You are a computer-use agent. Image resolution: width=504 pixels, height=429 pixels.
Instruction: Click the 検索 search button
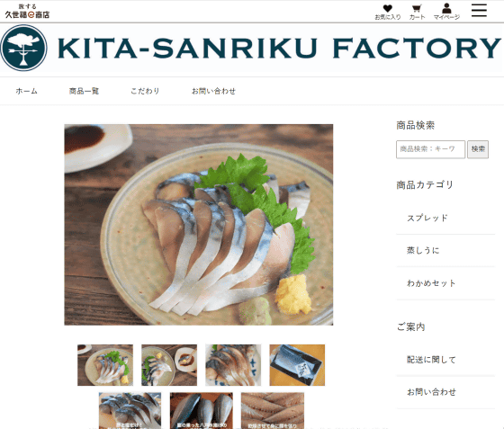point(478,149)
